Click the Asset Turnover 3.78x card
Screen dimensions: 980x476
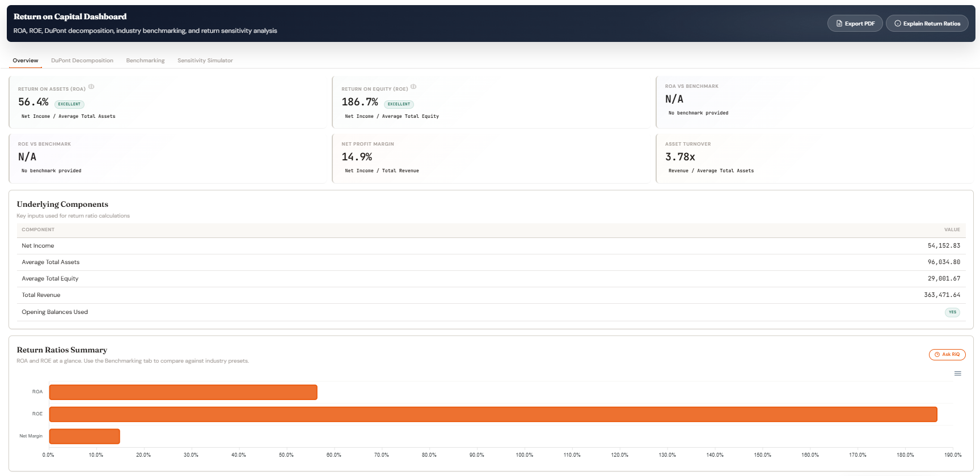814,158
